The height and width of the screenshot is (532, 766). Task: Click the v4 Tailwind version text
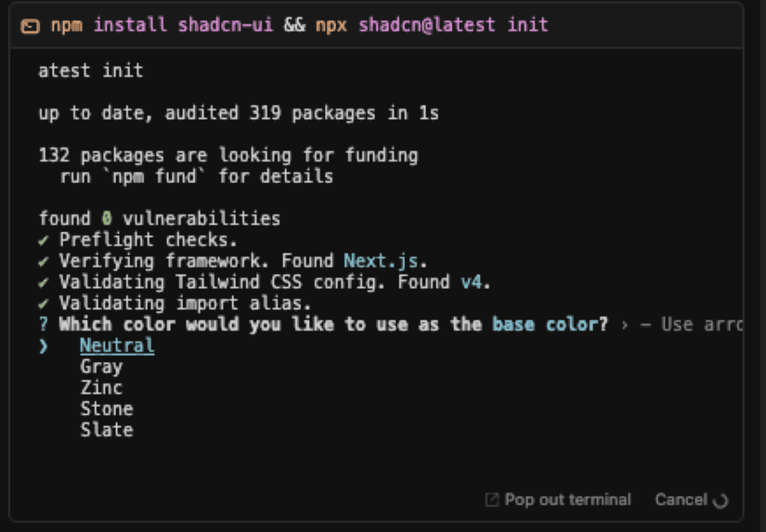click(471, 282)
